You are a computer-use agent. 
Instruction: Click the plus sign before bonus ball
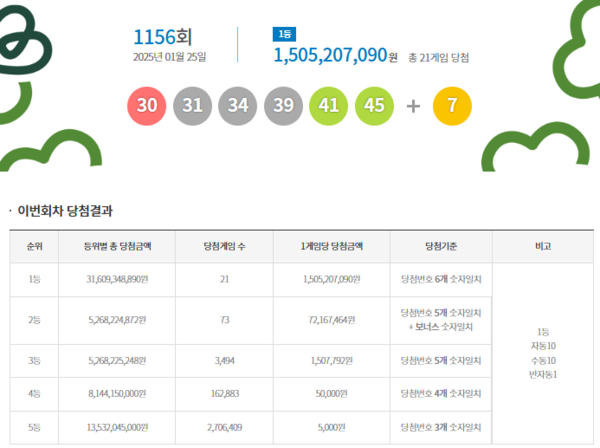(x=413, y=106)
